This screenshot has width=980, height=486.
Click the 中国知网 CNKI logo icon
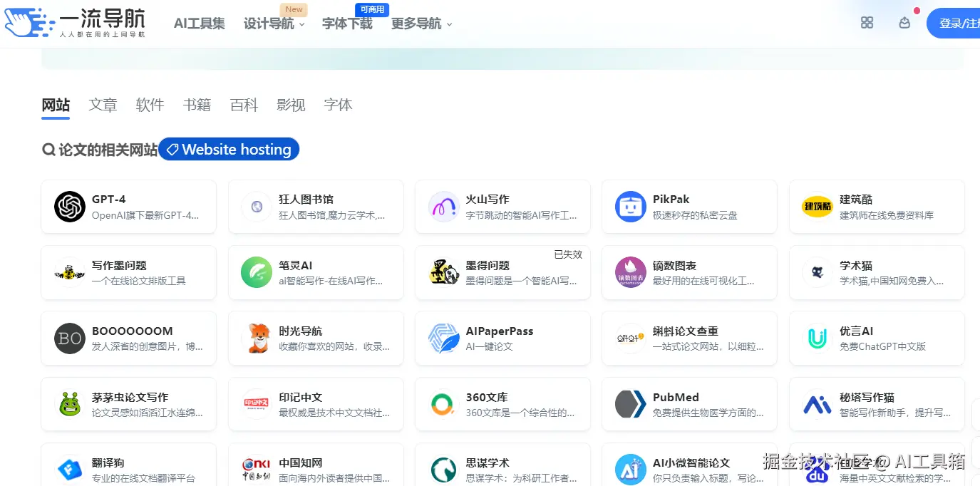pos(257,470)
